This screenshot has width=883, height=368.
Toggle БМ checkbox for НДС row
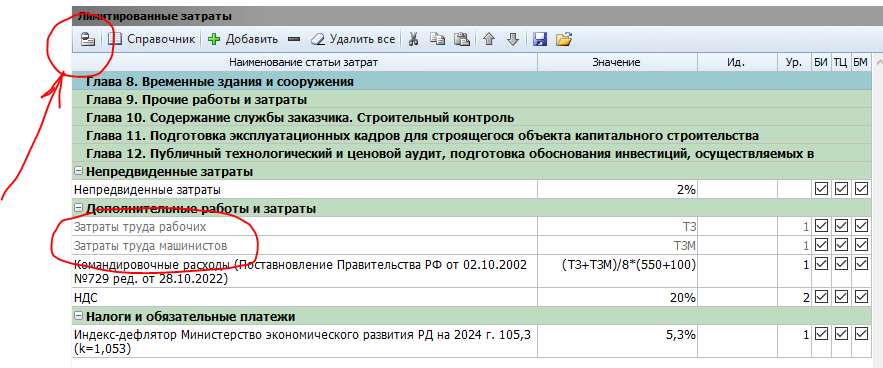coord(861,297)
